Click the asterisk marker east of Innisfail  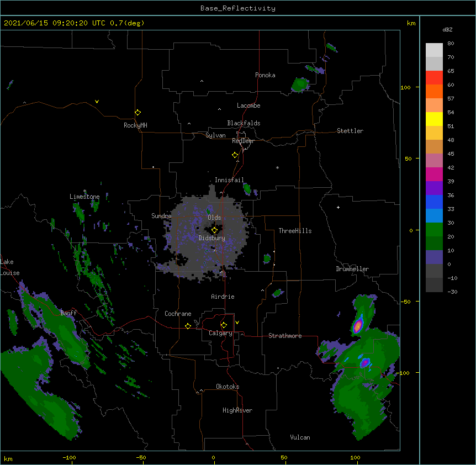coord(277,167)
